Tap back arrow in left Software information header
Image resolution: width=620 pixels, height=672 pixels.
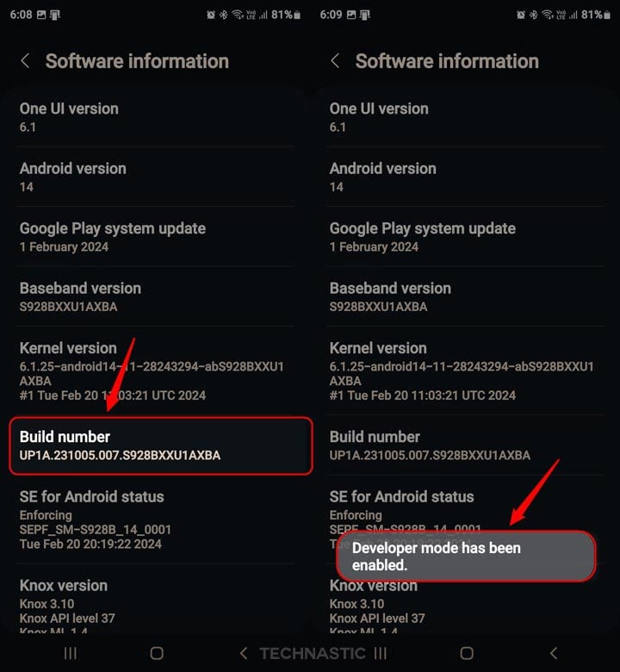point(25,61)
